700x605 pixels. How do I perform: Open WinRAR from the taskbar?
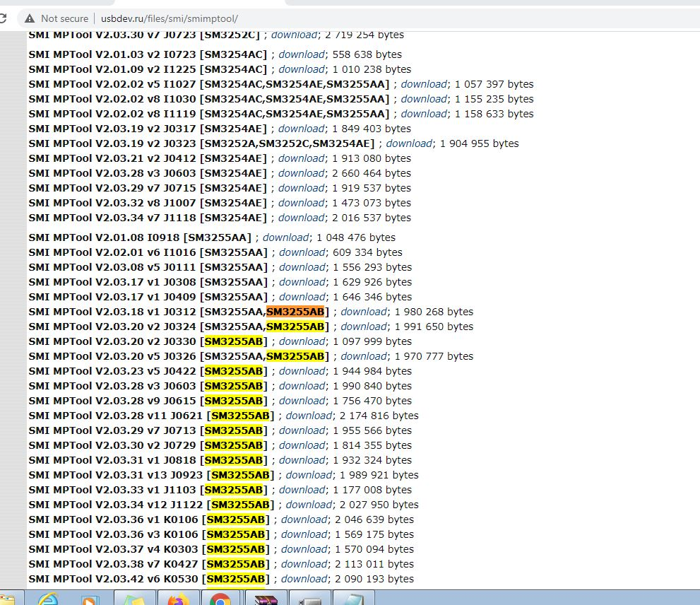(265, 599)
